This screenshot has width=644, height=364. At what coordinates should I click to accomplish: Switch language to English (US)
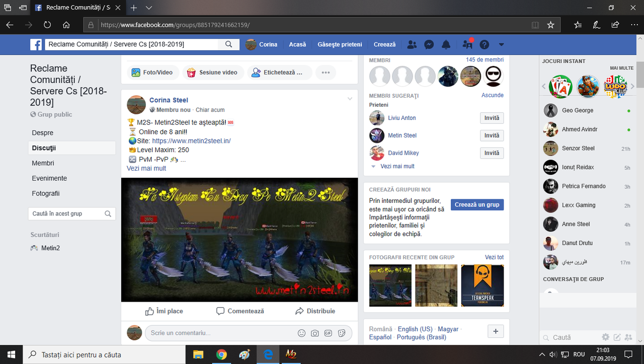(x=415, y=329)
